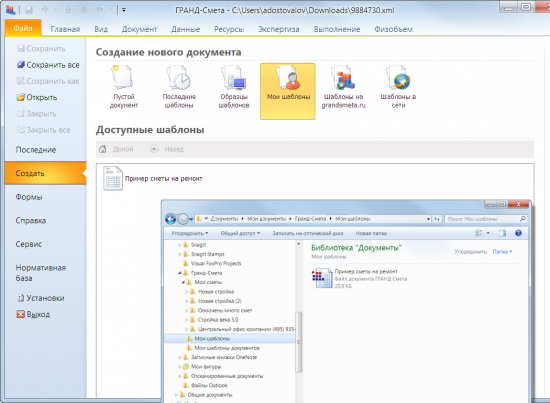Open the Упорядочить dropdown in explorer toolbar
The height and width of the screenshot is (403, 550).
[189, 233]
